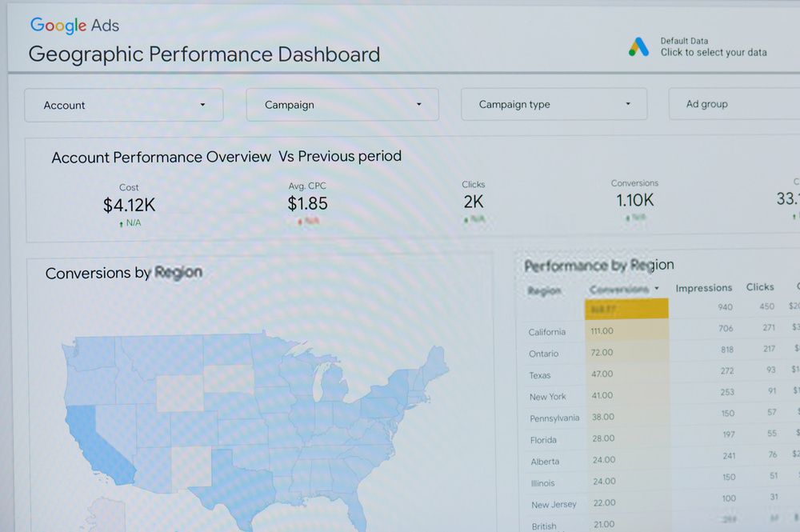Click the 150 impressions value in Pennsylvania row
The height and width of the screenshot is (532, 800).
pyautogui.click(x=728, y=413)
